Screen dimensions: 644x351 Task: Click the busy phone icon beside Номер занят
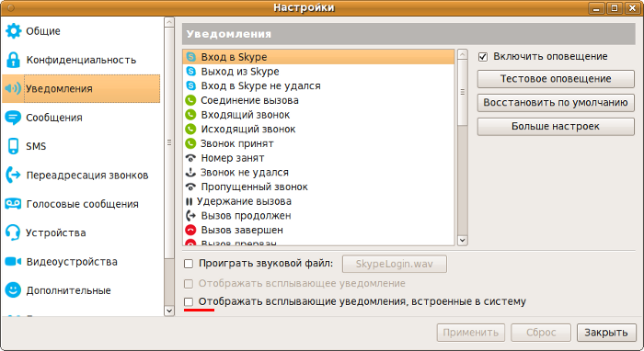[190, 158]
